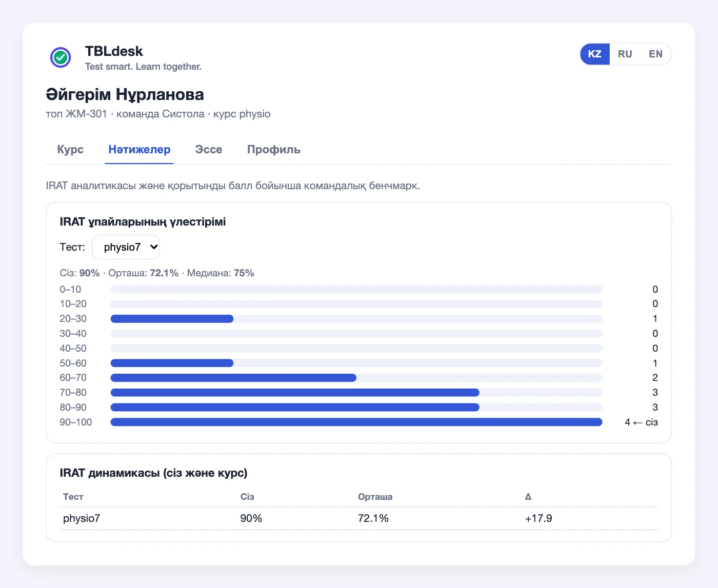Viewport: 718px width, 588px height.
Task: Switch language to EN
Action: click(x=655, y=54)
